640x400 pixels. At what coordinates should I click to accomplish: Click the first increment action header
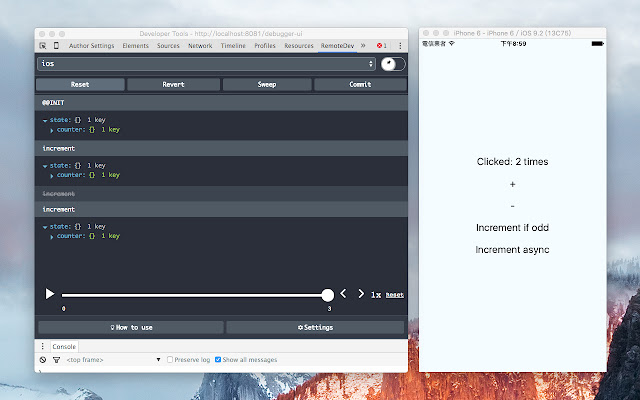pos(221,149)
